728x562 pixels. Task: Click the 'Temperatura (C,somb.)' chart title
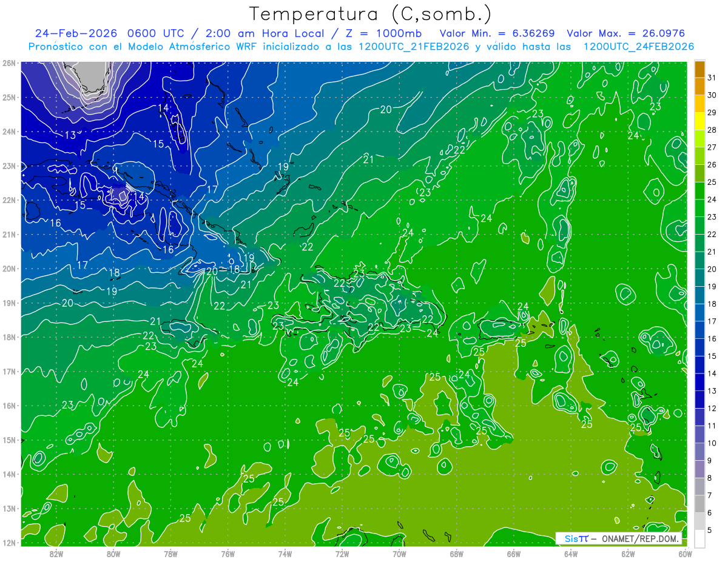point(371,13)
